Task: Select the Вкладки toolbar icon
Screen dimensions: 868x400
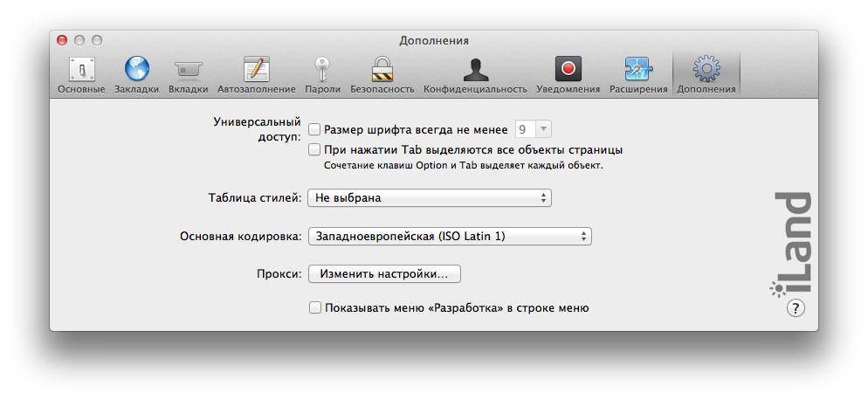Action: click(x=188, y=69)
